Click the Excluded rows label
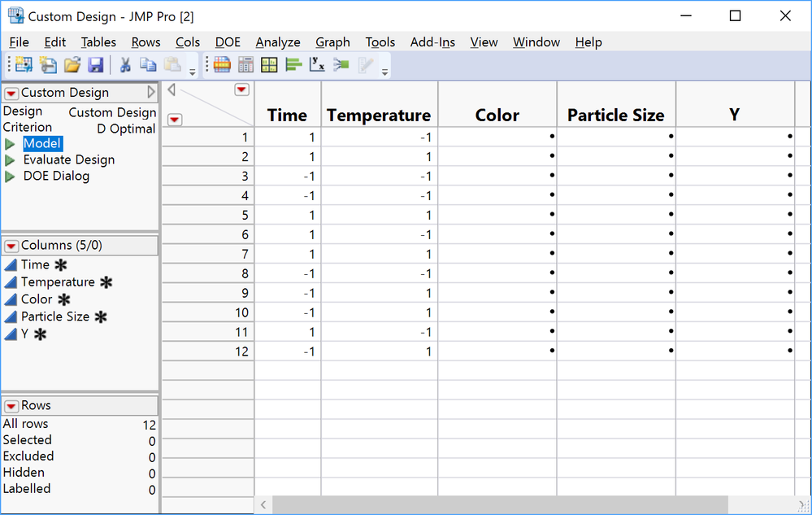The image size is (812, 515). point(28,456)
